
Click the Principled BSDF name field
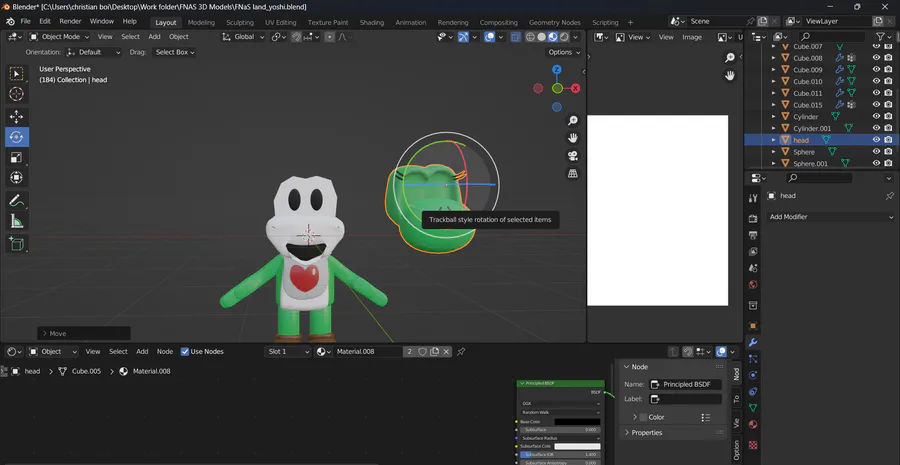point(685,385)
